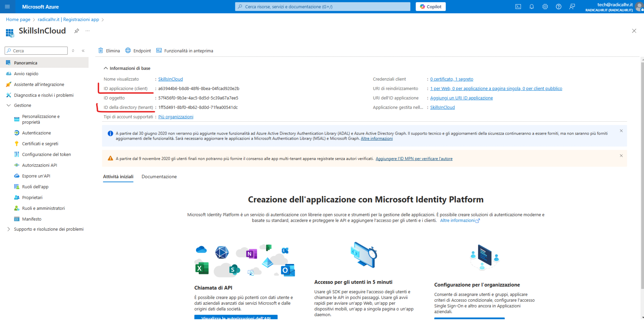Open Funzionalità in anteprima

(x=185, y=51)
